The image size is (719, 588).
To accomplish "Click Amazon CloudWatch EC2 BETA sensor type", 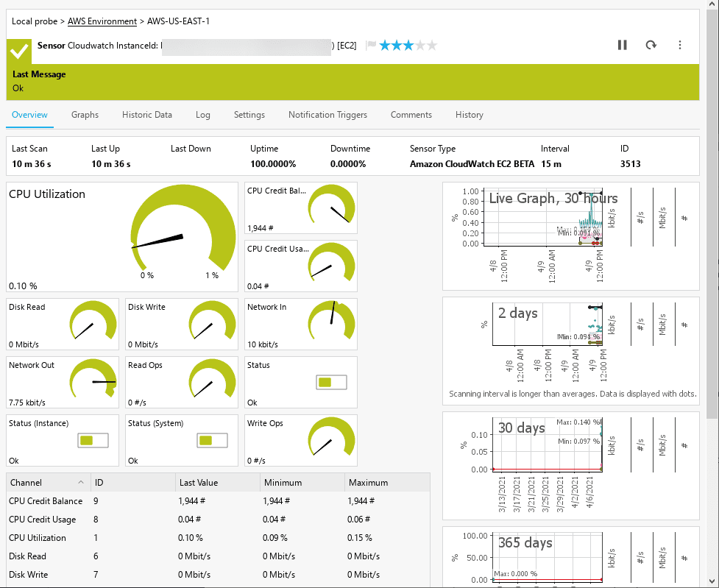I will click(472, 163).
